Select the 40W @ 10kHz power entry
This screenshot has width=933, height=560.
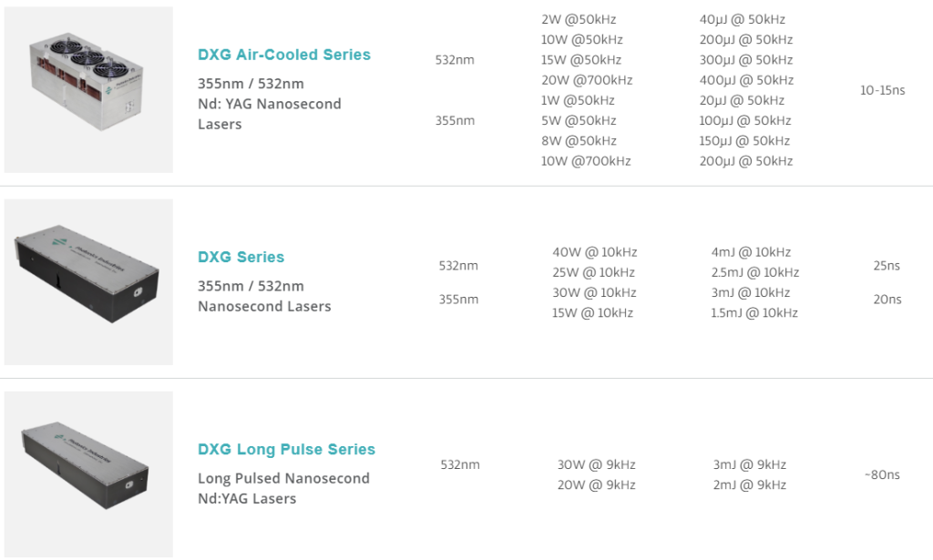pos(594,252)
